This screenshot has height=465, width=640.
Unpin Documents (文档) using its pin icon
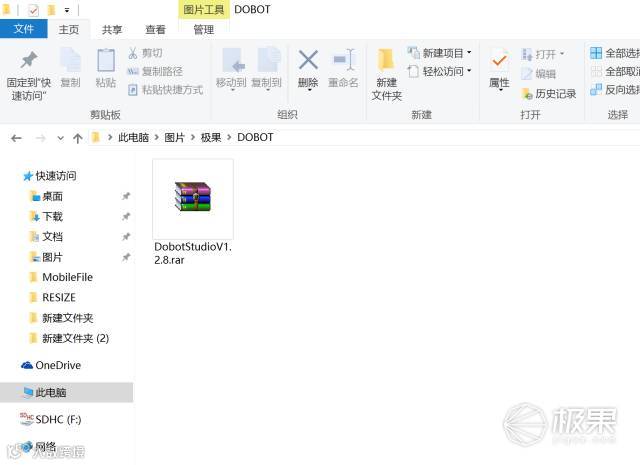[x=126, y=237]
